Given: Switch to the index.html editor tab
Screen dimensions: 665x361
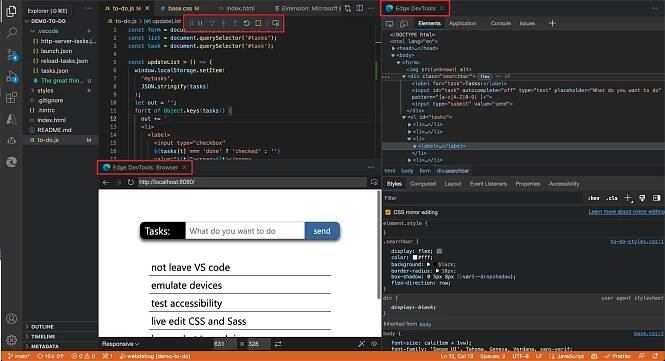Looking at the screenshot, I should [237, 8].
